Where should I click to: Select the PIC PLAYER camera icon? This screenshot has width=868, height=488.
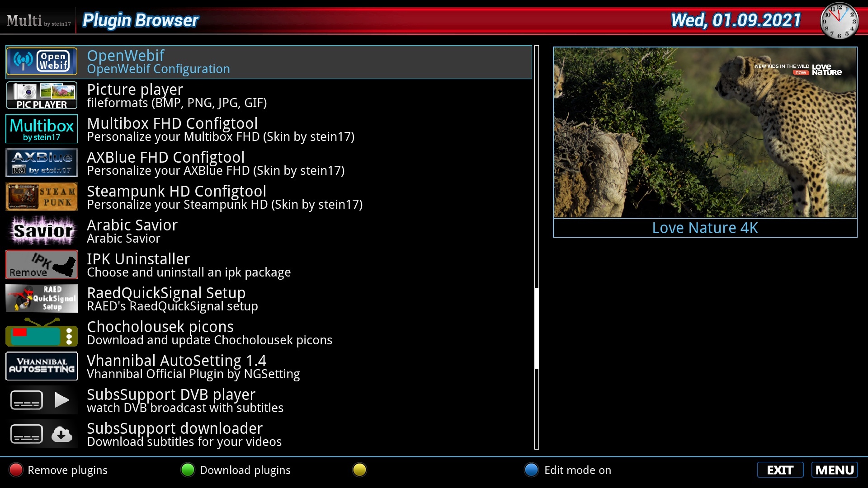point(42,95)
